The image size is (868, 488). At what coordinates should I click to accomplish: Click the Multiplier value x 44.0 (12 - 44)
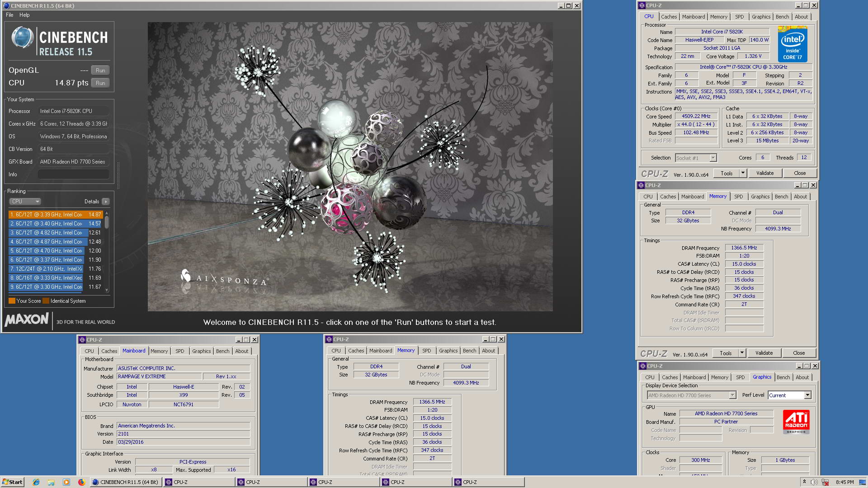[696, 124]
